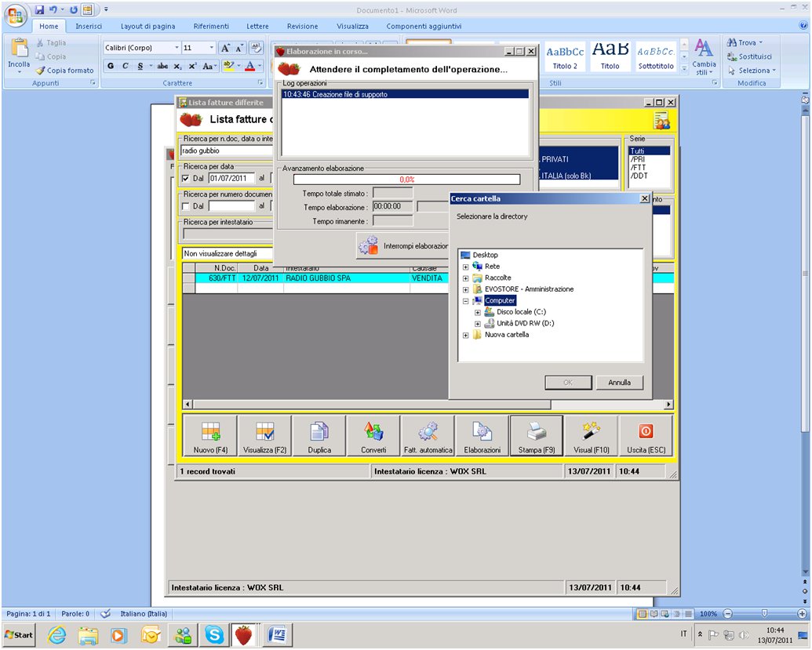This screenshot has width=812, height=650.
Task: Click the Save icon in Quick Access toolbar
Action: [39, 10]
